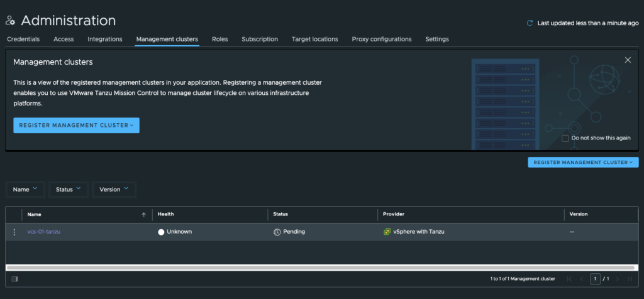Image resolution: width=644 pixels, height=299 pixels.
Task: Open the Proxy configurations tab
Action: (x=382, y=40)
